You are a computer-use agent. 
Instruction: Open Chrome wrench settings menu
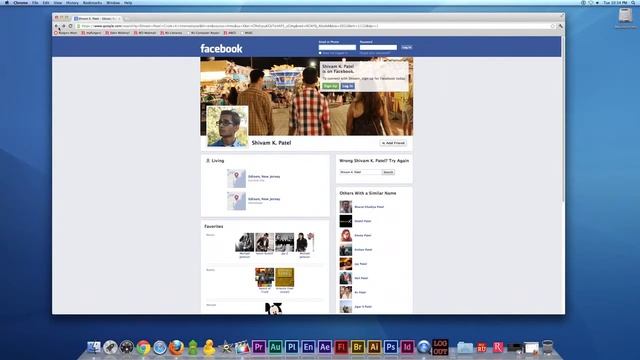tap(560, 26)
